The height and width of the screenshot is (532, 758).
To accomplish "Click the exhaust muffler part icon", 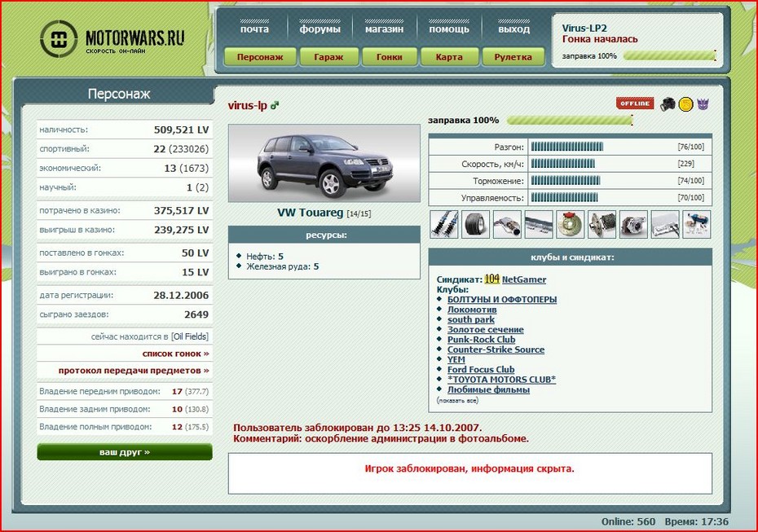I will (x=507, y=224).
